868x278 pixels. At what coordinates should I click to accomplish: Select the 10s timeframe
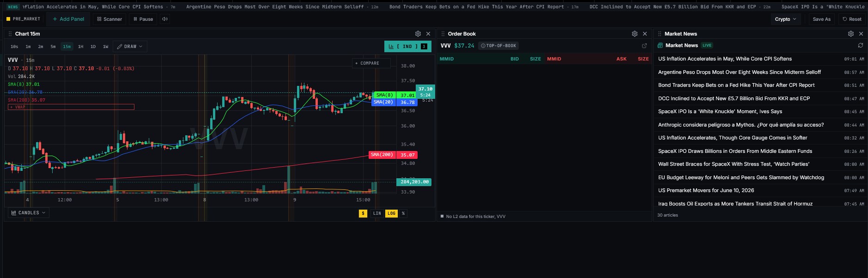14,47
